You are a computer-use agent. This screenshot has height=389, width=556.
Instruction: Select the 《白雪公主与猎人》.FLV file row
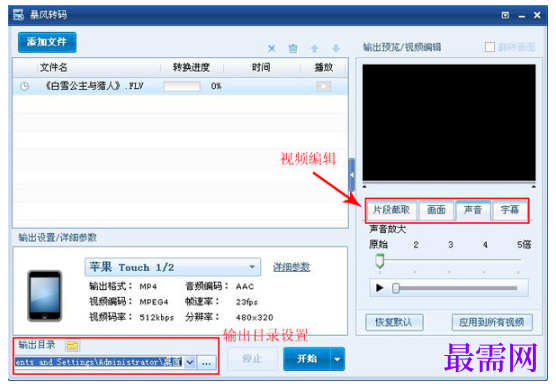(x=180, y=86)
